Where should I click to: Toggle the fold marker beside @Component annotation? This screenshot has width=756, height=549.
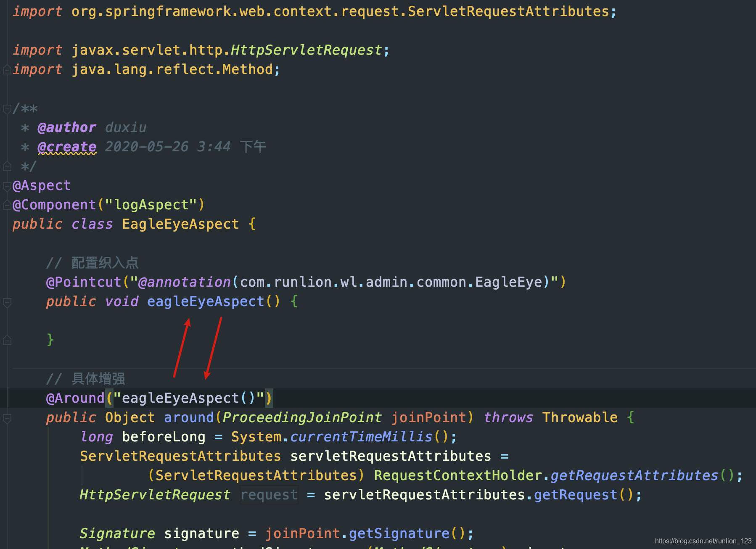7,205
